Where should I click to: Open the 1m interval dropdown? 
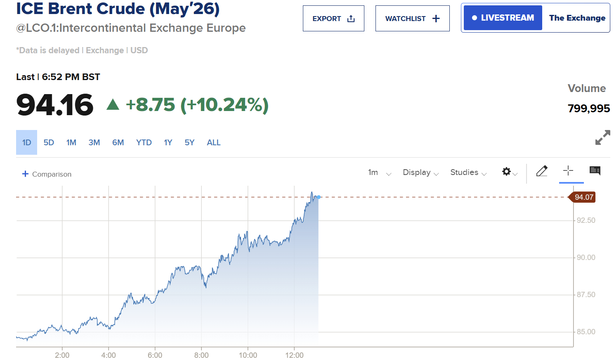click(379, 173)
